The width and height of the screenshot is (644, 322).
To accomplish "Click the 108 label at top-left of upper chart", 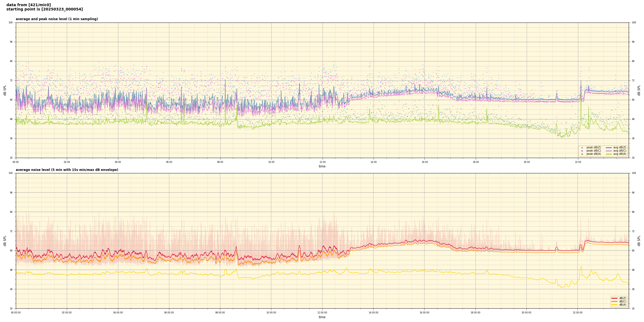I will click(10, 23).
